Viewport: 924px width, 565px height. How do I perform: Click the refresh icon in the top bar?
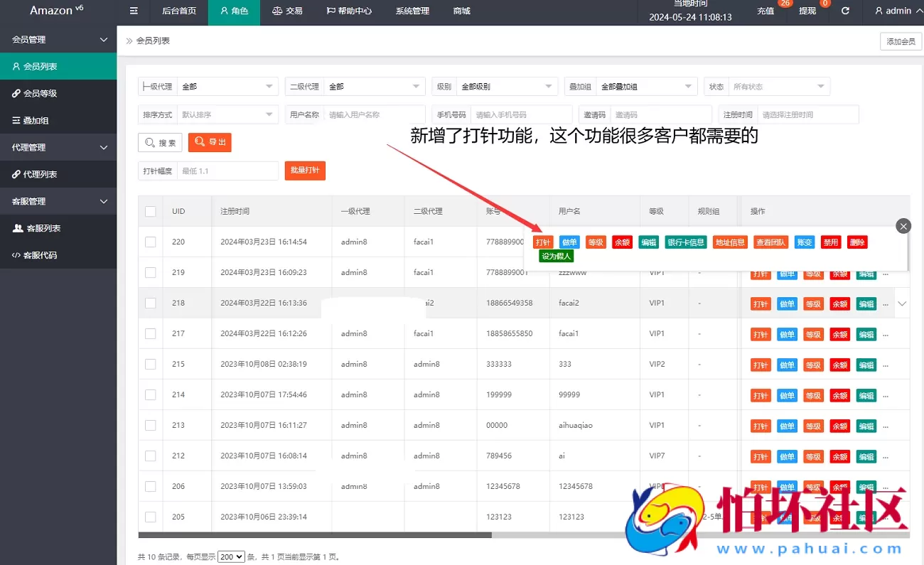844,11
